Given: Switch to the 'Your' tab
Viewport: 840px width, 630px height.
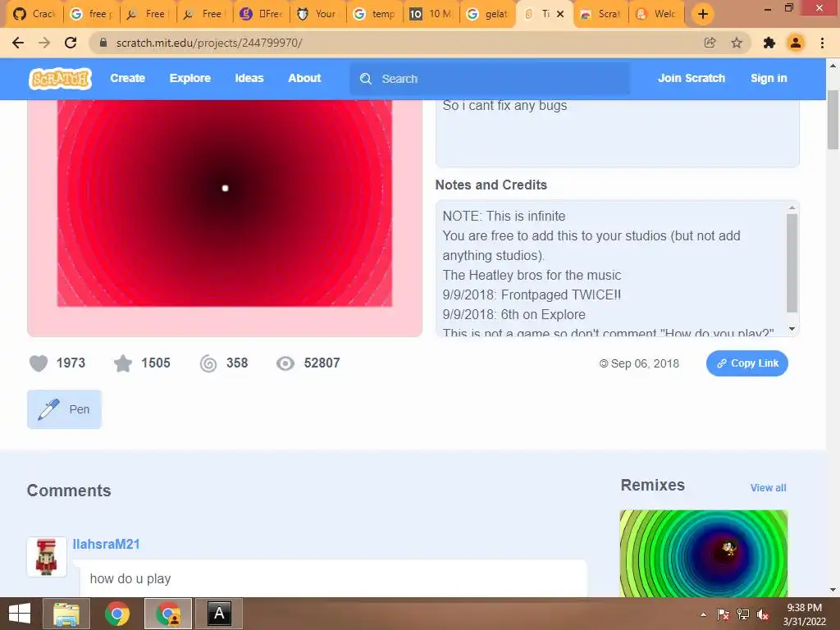Looking at the screenshot, I should (317, 14).
